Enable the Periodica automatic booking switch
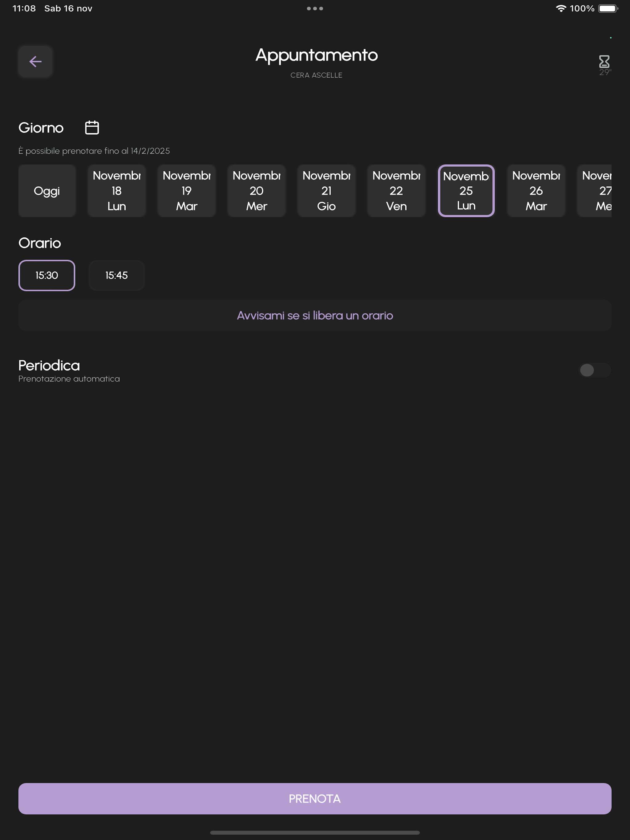630x840 pixels. point(595,370)
